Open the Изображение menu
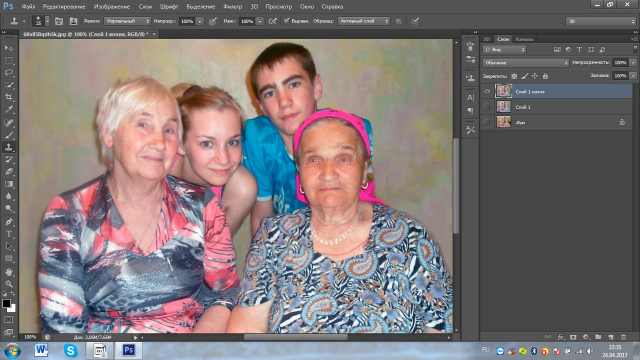The image size is (640, 360). point(112,7)
